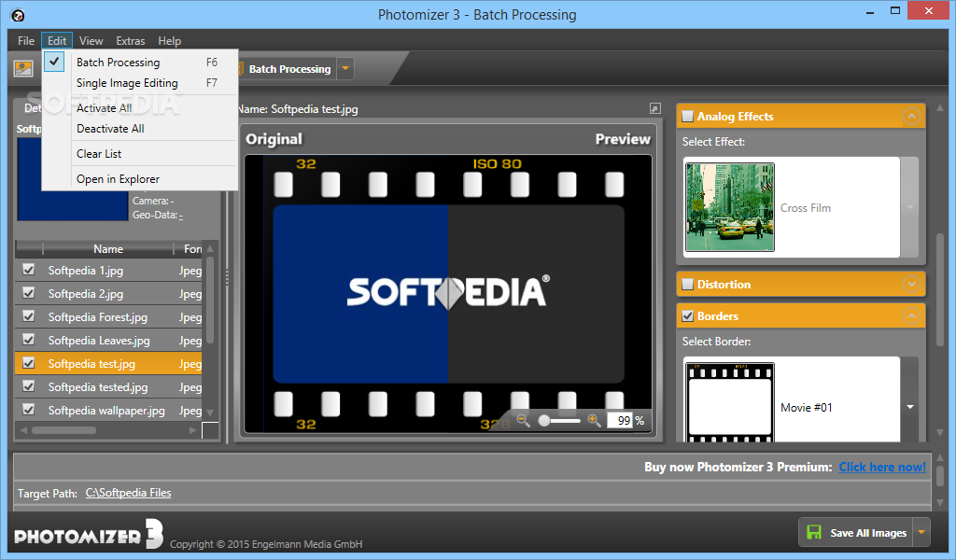
Task: Open the Batch Processing mode dropdown arrow
Action: pos(345,68)
